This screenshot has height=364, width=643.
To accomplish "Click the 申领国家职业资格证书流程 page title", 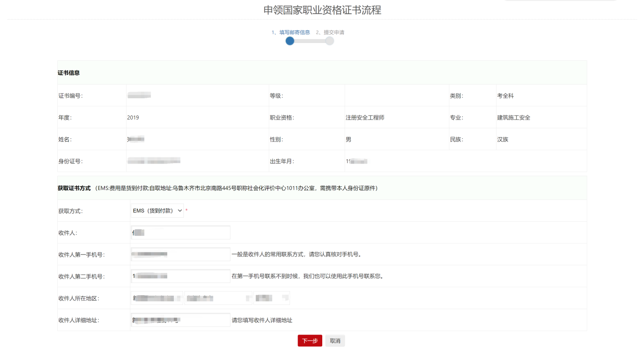I will click(322, 10).
